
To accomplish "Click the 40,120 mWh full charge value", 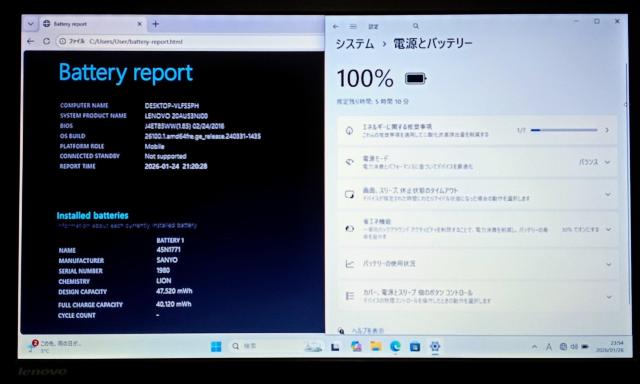I will tap(173, 304).
